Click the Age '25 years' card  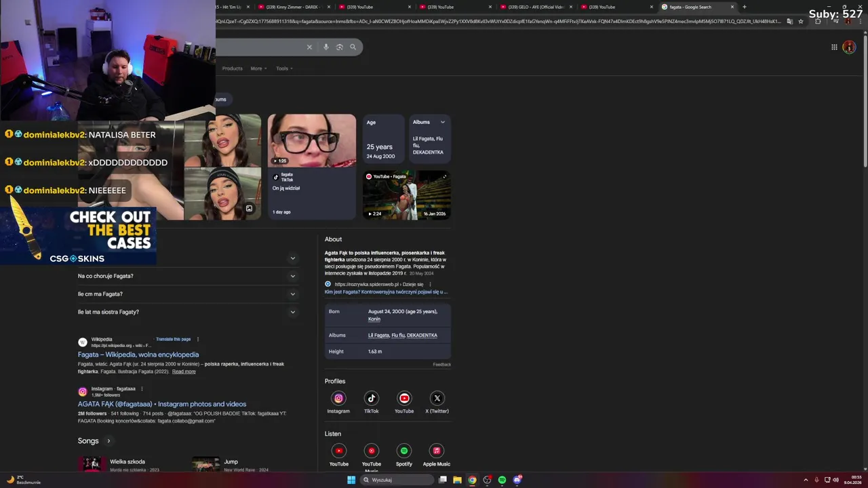383,139
